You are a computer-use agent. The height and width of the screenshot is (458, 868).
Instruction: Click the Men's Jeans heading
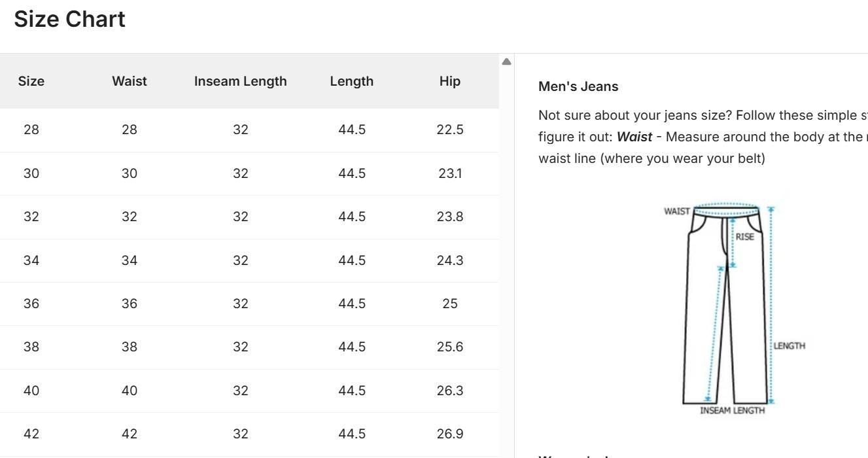[578, 86]
